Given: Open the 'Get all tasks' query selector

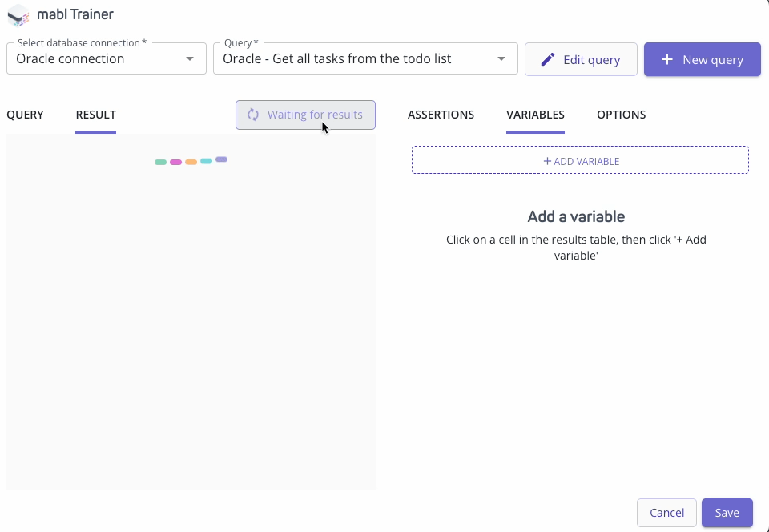Looking at the screenshot, I should click(336, 59).
